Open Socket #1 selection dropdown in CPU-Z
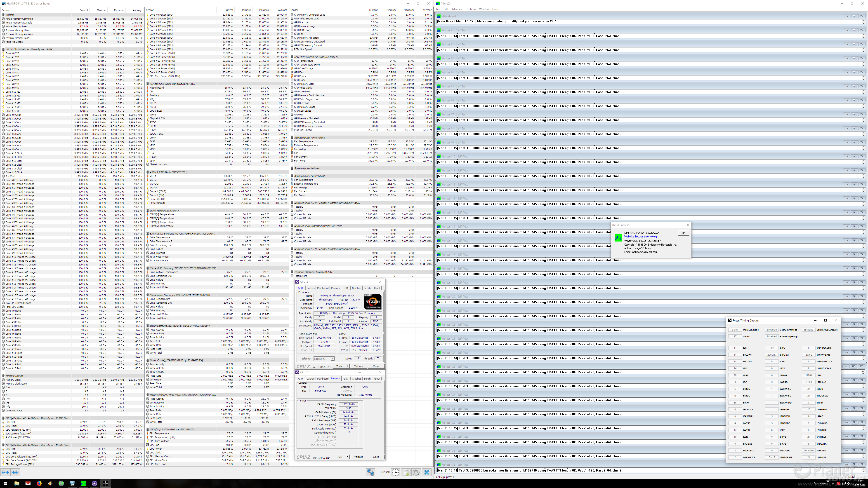Viewport: 868px width, 488px height. (323, 358)
